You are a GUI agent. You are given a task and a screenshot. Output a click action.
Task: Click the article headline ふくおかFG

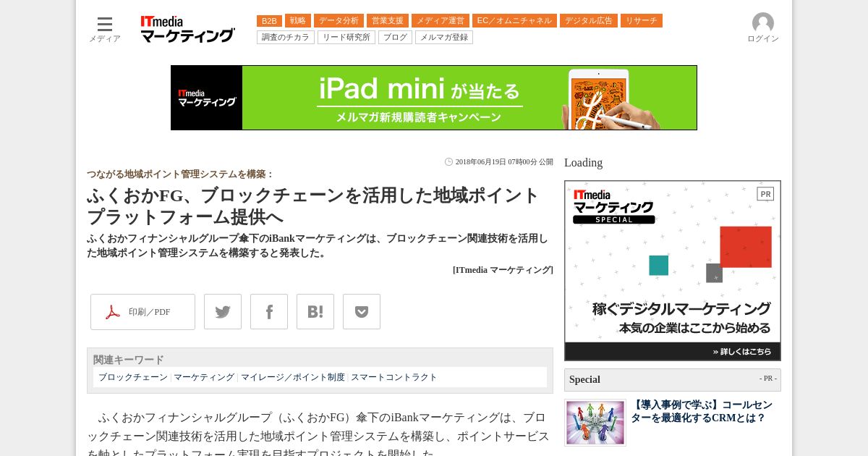313,206
